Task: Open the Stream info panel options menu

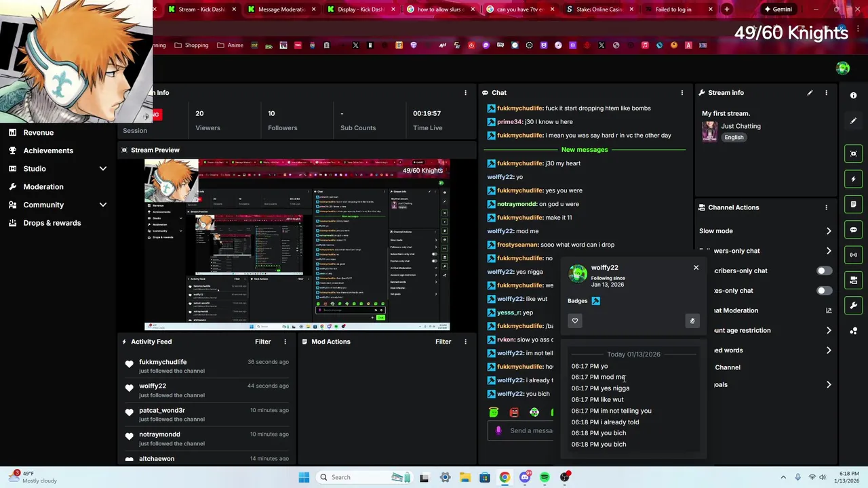Action: pos(826,93)
